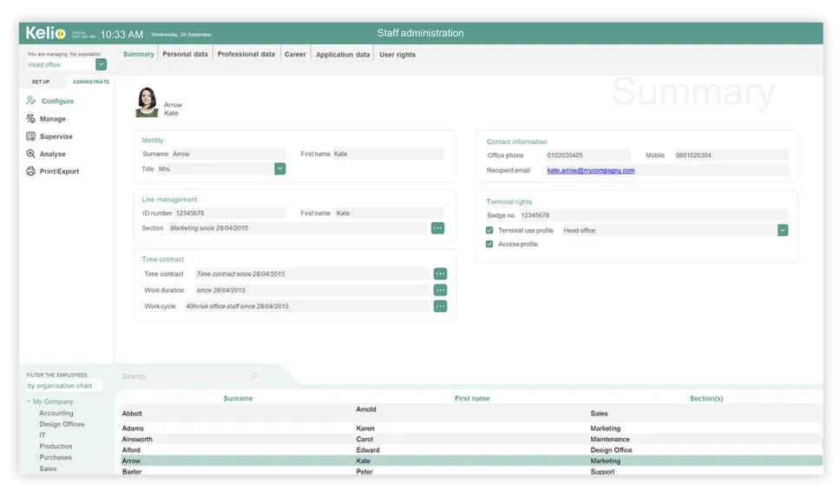
Task: Click the Identity First name field Kate
Action: [x=389, y=154]
